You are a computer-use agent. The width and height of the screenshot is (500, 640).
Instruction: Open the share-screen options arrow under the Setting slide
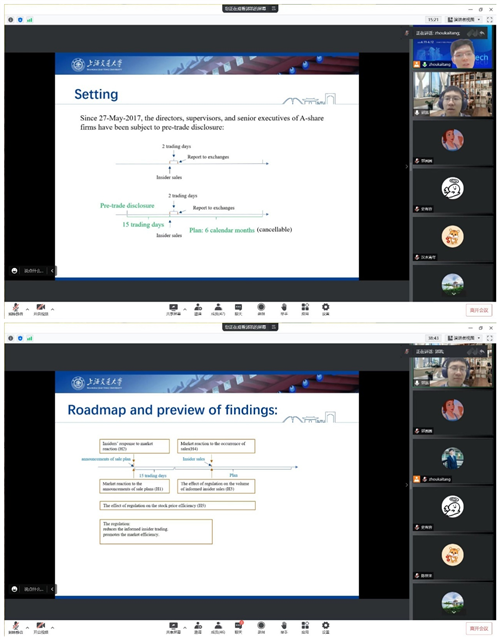coord(184,309)
